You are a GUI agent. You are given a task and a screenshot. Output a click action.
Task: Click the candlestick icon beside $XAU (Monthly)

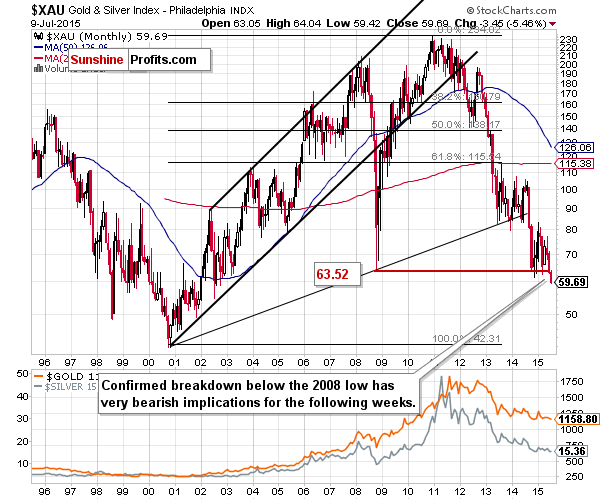pyautogui.click(x=38, y=37)
